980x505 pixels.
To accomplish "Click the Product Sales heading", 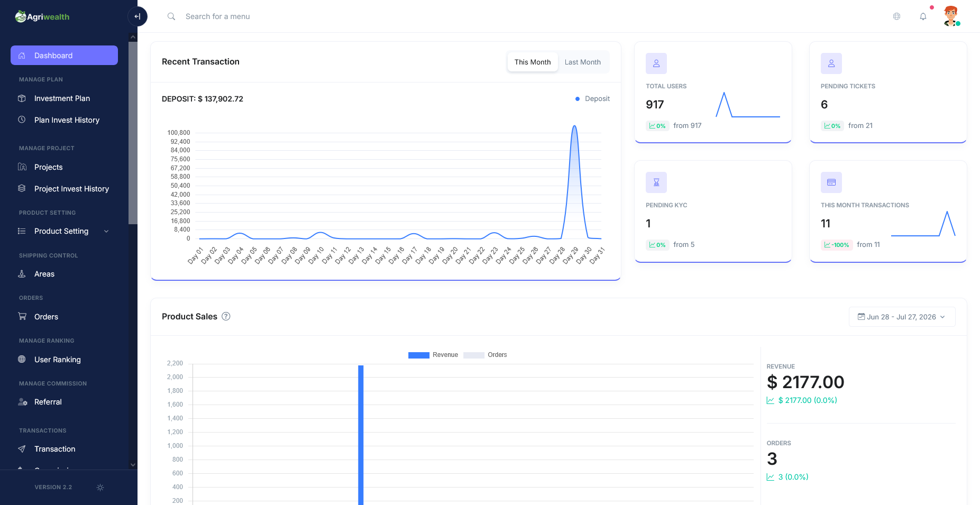I will 189,316.
